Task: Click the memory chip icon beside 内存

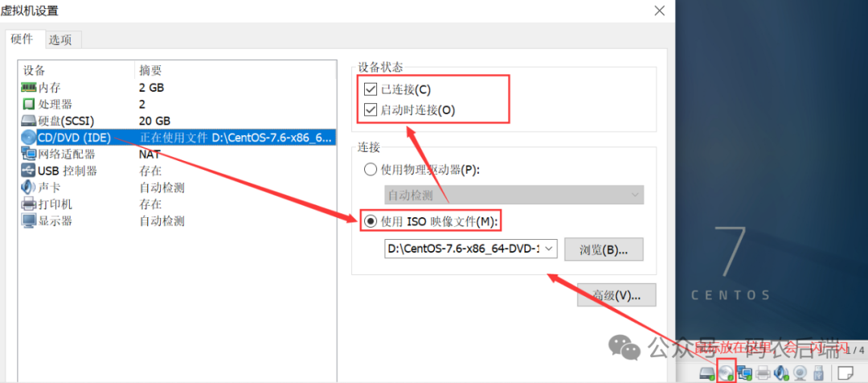Action: coord(28,88)
